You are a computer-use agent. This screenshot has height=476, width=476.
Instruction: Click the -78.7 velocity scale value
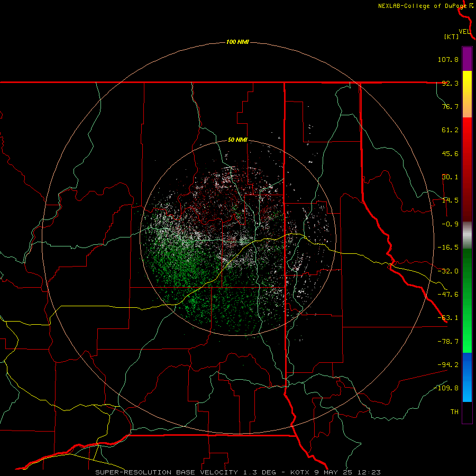point(448,342)
